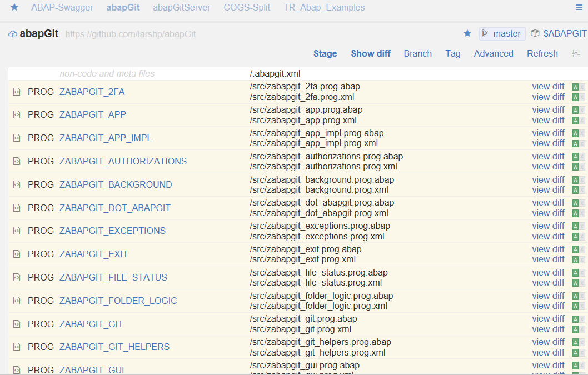Switch to the TR_Abap_Examples repository tab
The width and height of the screenshot is (588, 375).
(324, 8)
